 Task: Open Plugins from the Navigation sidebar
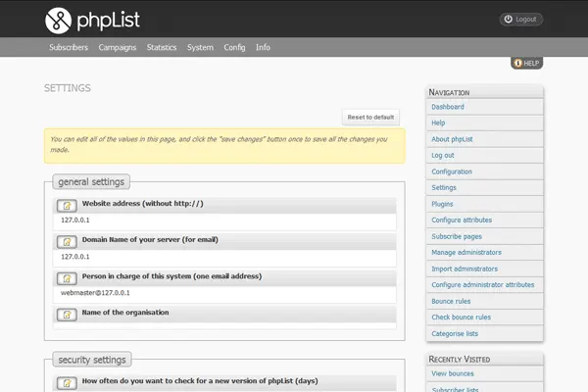click(442, 204)
